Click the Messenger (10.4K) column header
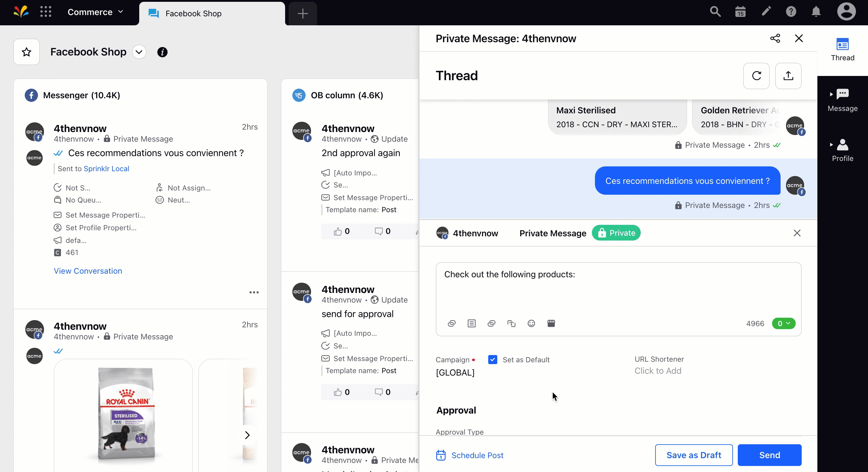Screen dimensions: 868x472 (x=81, y=95)
